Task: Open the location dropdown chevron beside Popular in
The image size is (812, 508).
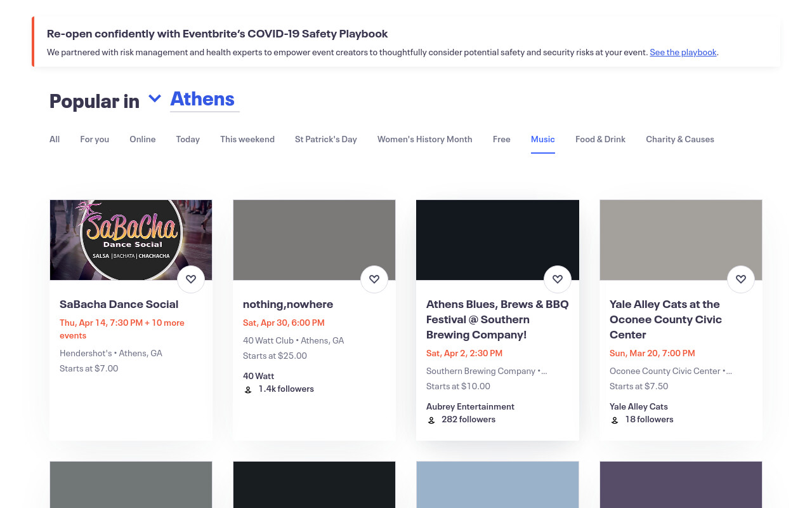Action: 155,98
